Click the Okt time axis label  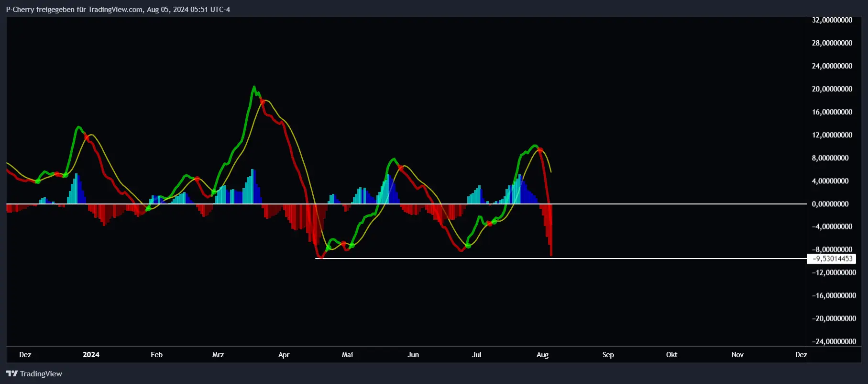(671, 355)
